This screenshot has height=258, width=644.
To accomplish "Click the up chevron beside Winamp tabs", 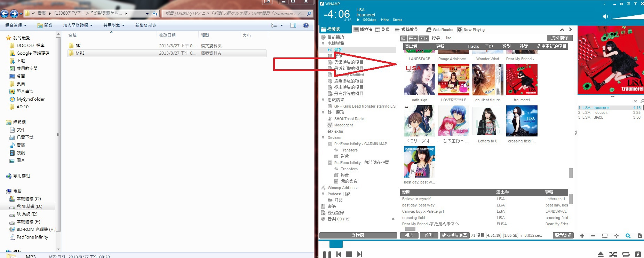I will [x=562, y=30].
